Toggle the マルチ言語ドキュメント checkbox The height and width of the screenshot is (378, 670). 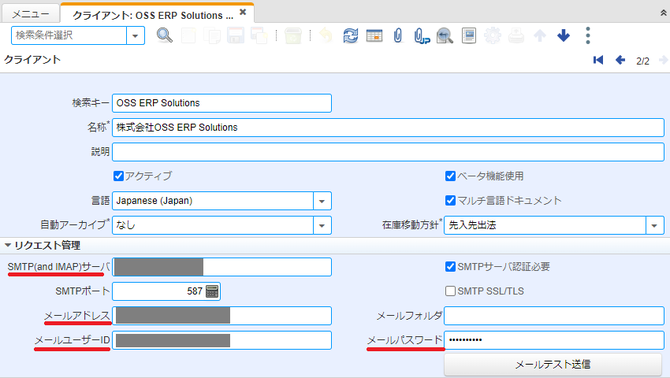450,200
